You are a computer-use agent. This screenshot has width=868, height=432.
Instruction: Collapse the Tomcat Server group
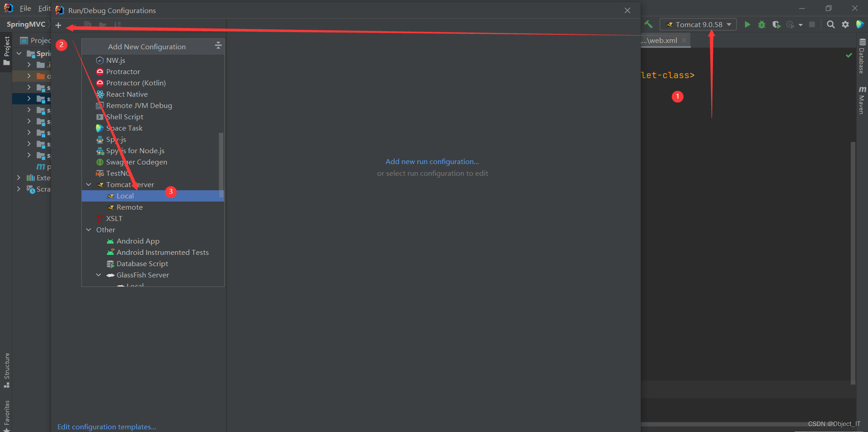[89, 184]
